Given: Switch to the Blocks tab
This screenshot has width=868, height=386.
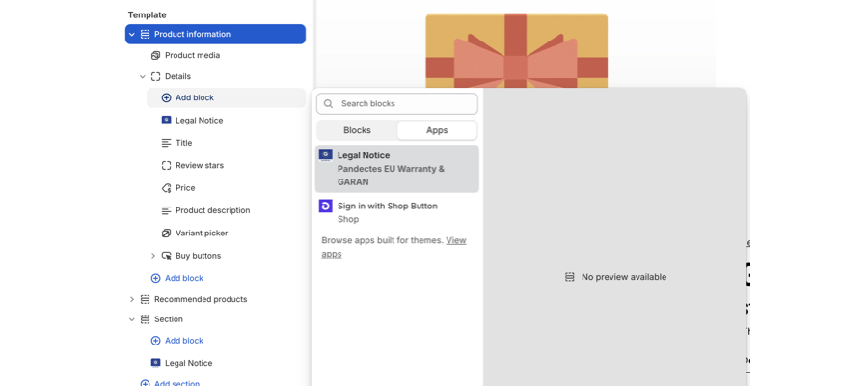Looking at the screenshot, I should click(357, 130).
